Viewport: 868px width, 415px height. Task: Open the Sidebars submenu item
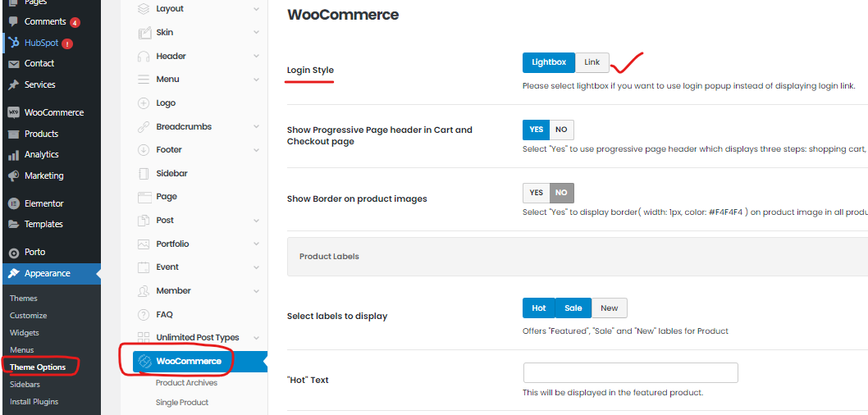(25, 385)
